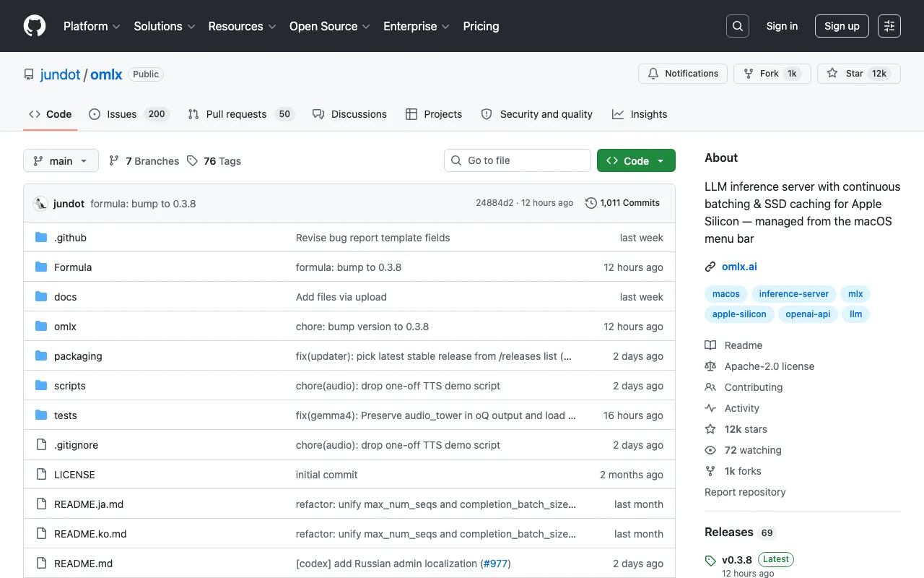Viewport: 924px width, 578px height.
Task: Open commit hash 24884d2
Action: [x=494, y=203]
